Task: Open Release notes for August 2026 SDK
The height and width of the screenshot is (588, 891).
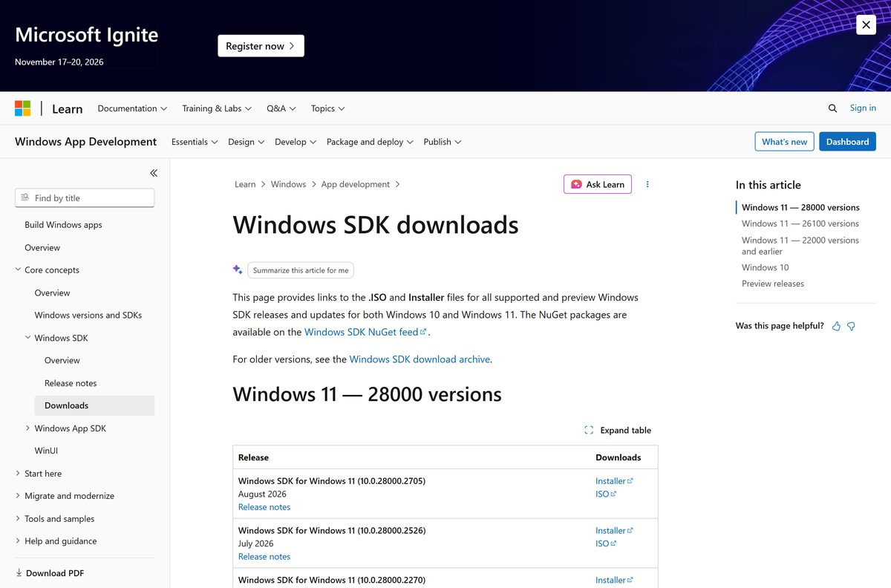Action: (264, 507)
